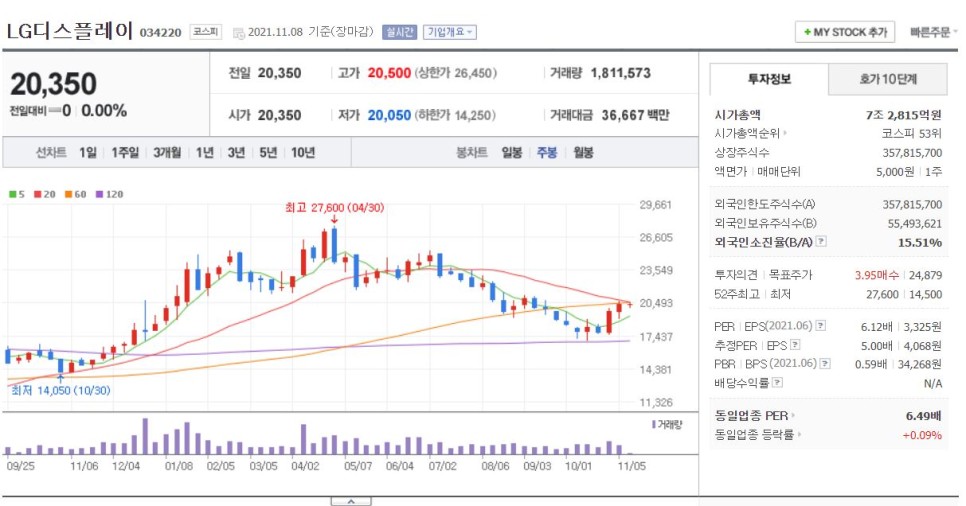The width and height of the screenshot is (966, 506).
Task: Click the 외국인소진율 value 15.51%
Action: [x=920, y=242]
